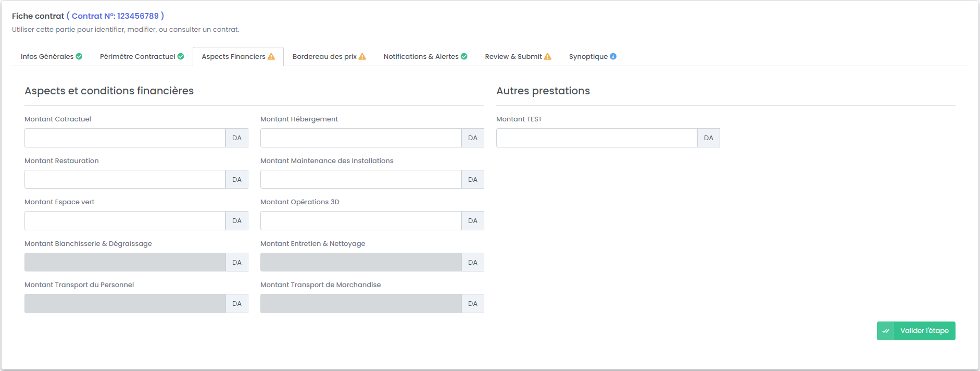
Task: Switch to Bordereau des prix tab
Action: (324, 56)
